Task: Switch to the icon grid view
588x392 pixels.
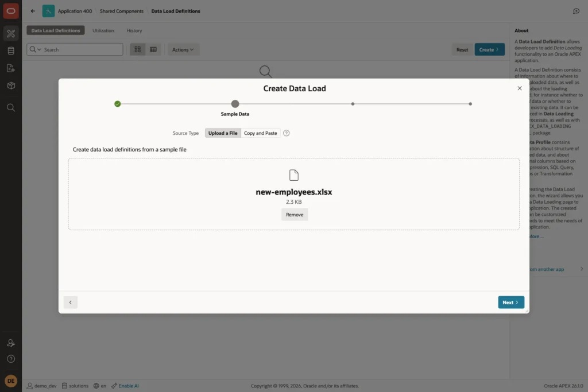Action: 138,49
